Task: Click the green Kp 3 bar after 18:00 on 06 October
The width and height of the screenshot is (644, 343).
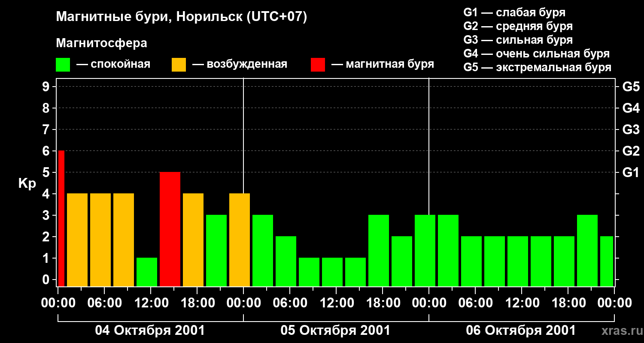Action: (587, 250)
